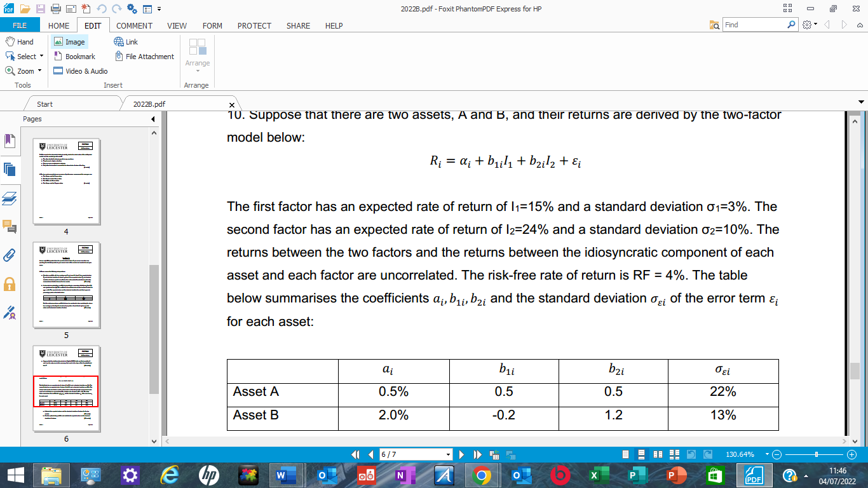868x488 pixels.
Task: Open the signatures panel in left sidebar
Action: [x=10, y=312]
